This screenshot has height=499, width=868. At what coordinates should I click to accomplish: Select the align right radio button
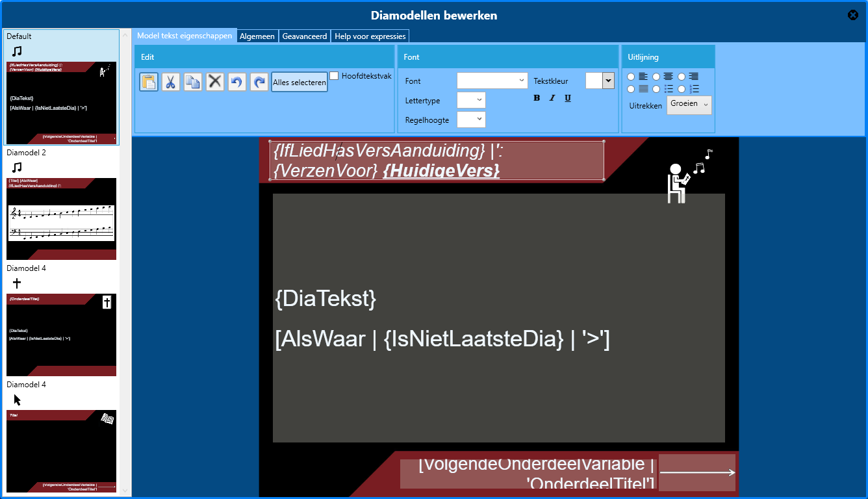pos(682,77)
